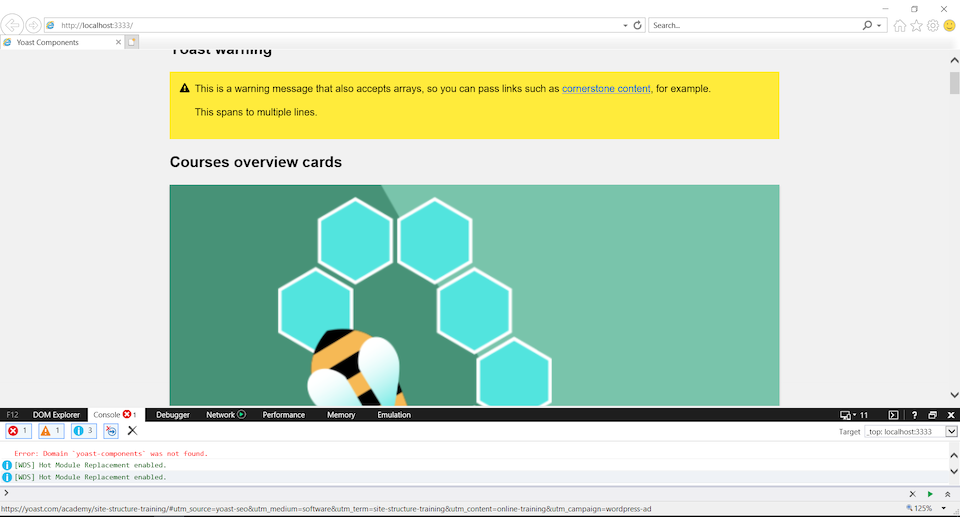This screenshot has height=517, width=960.
Task: Open the Tools gear icon
Action: point(932,26)
